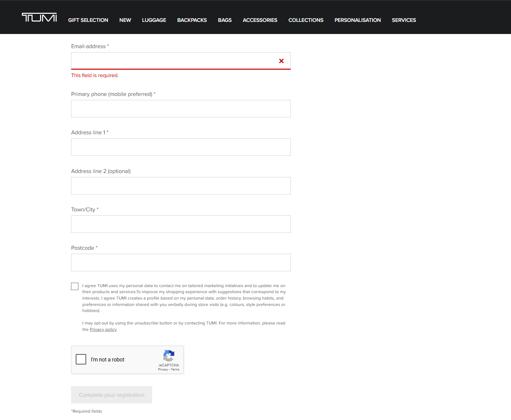Open the Privacy policy link

point(103,329)
